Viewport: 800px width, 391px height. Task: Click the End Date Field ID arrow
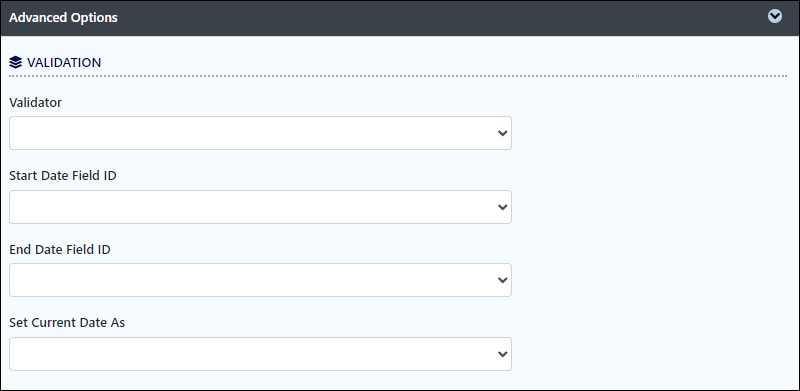503,280
